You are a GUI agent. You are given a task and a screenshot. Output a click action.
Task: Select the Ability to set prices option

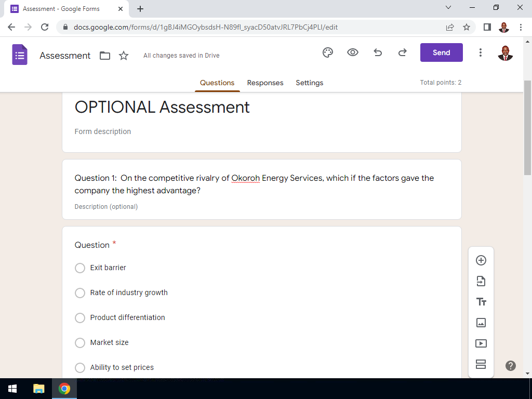[x=80, y=368]
